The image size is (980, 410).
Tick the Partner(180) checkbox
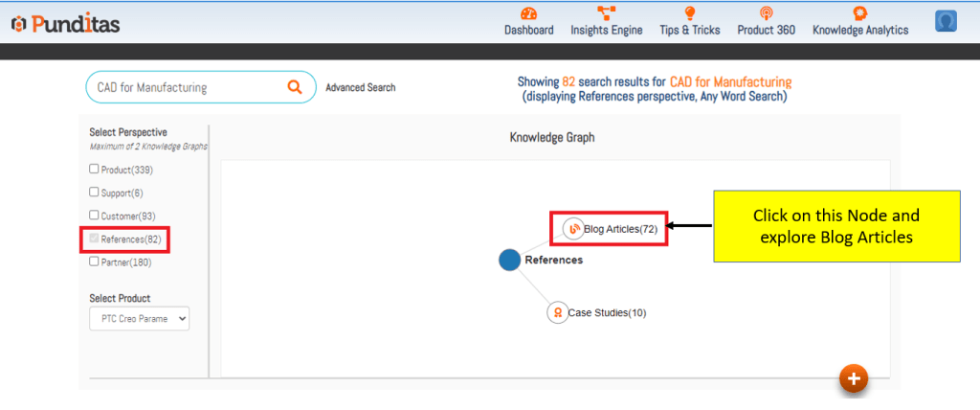click(x=94, y=262)
